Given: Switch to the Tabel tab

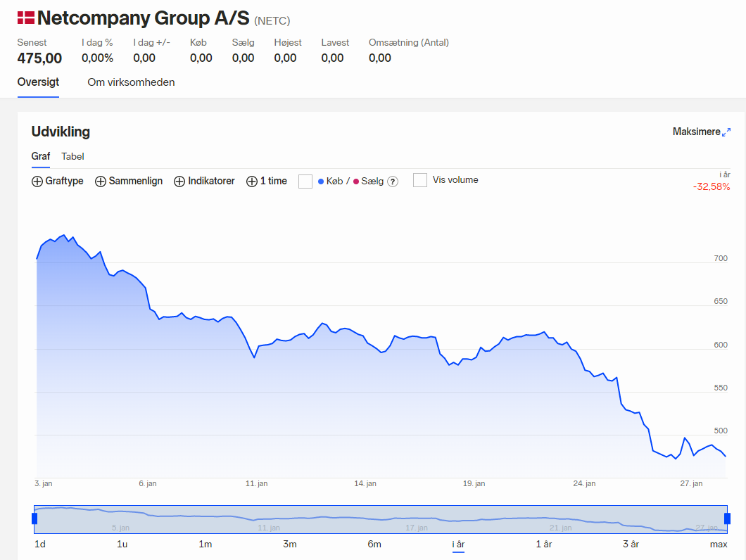Looking at the screenshot, I should pos(72,157).
